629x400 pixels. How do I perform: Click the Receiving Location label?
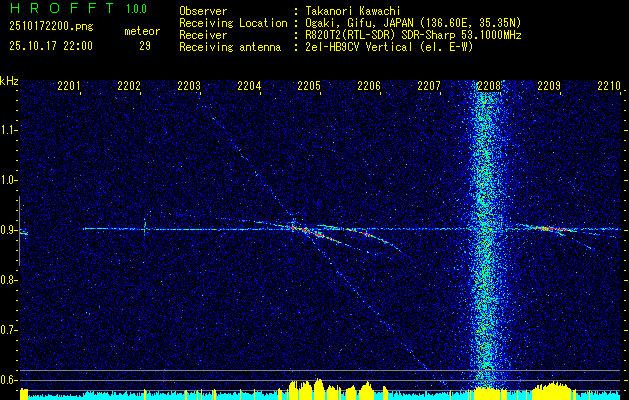233,24
